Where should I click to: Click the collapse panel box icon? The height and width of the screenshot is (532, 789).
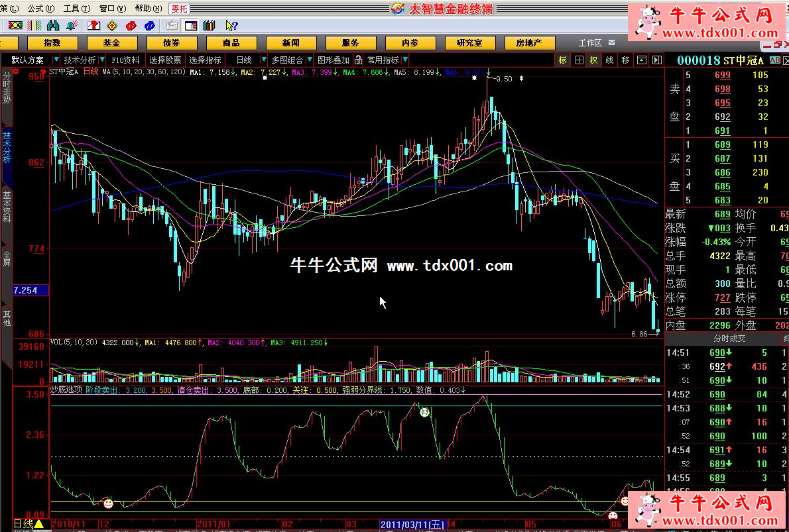(x=642, y=60)
